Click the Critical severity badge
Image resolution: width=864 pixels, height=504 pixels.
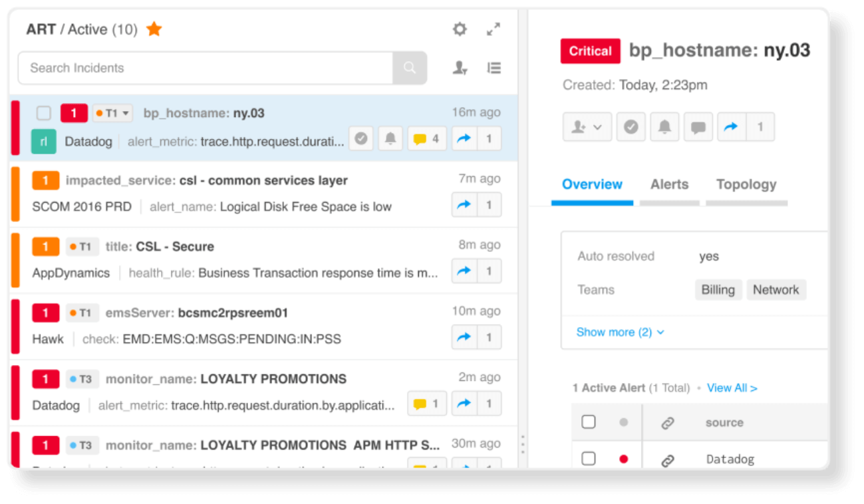591,51
